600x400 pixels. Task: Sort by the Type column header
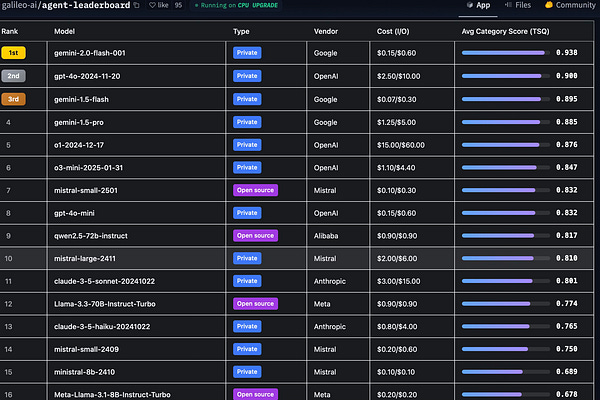241,31
